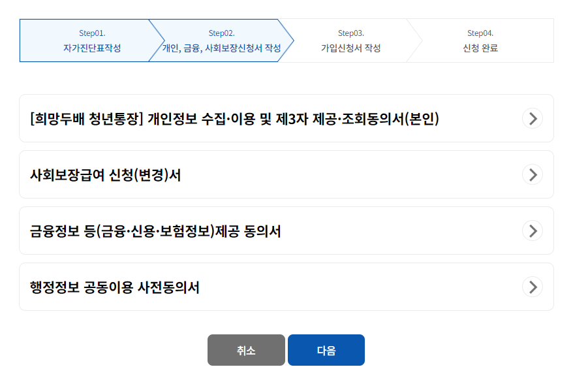This screenshot has height=384, width=588.
Task: Click the arrow icon beside 행정정보 공동이용 사전동의서
Action: pos(533,287)
